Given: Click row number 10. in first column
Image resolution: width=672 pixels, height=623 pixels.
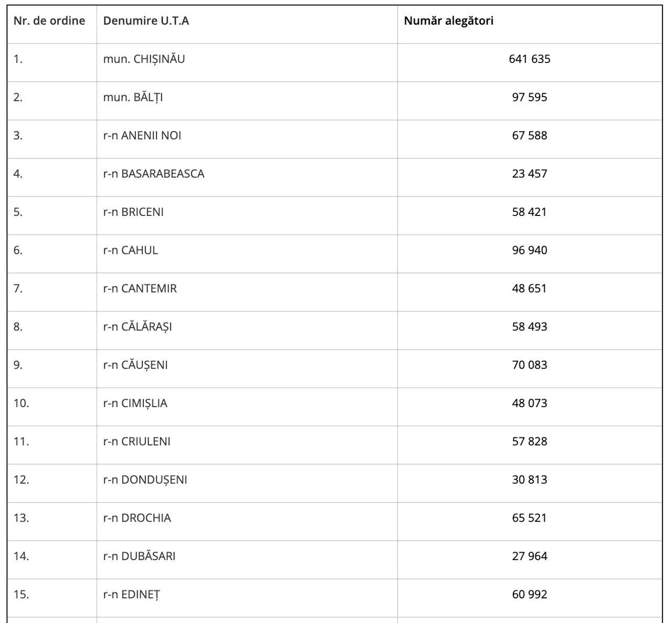Looking at the screenshot, I should [x=22, y=403].
